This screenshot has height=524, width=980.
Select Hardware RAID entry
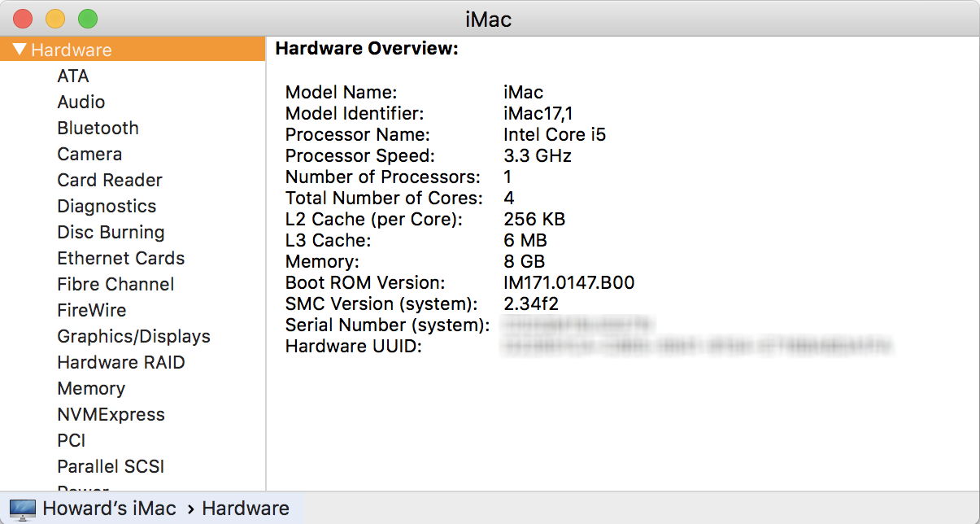tap(121, 362)
